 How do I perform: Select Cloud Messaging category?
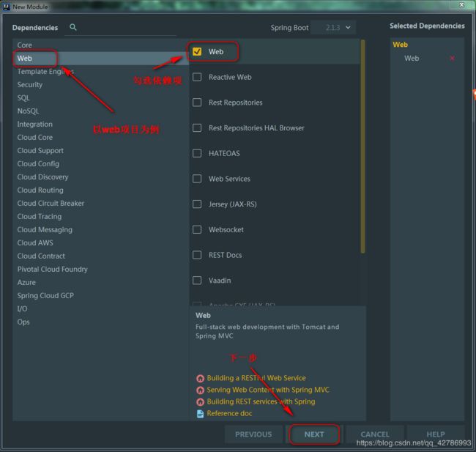tap(101, 230)
